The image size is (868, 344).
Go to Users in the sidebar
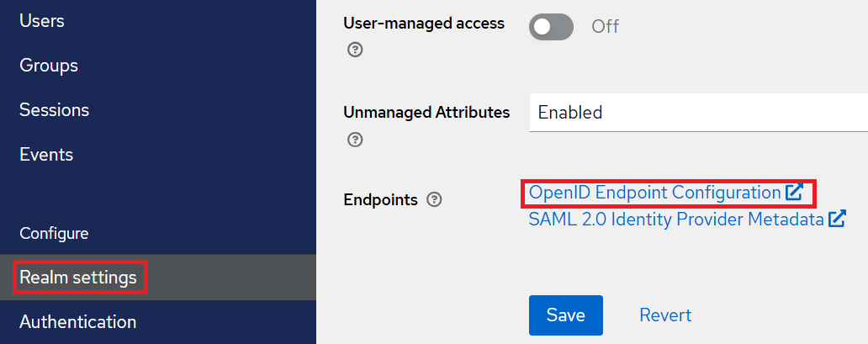click(42, 20)
